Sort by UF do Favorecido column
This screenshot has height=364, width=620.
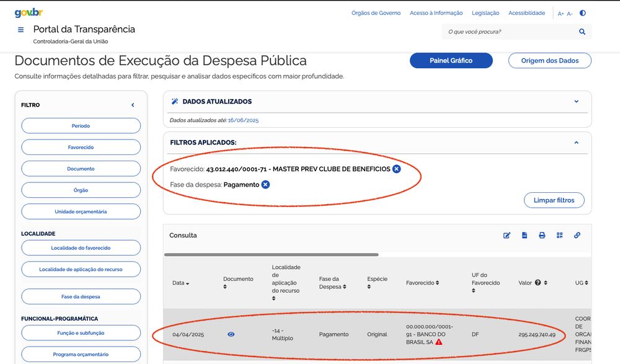pos(473,291)
